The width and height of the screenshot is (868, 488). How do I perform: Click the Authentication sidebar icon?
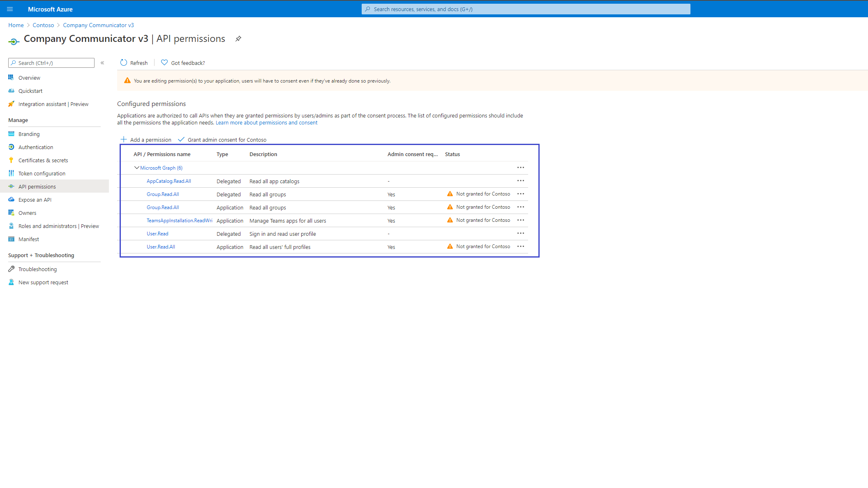11,147
